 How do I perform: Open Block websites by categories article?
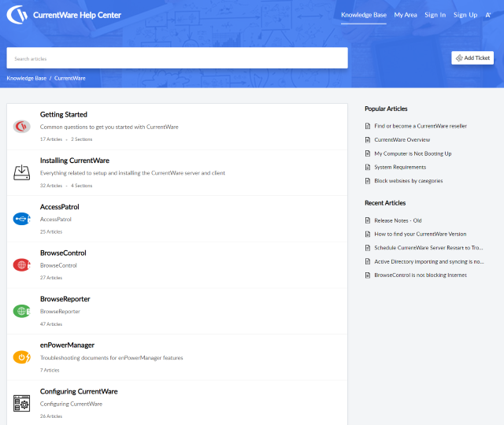pyautogui.click(x=409, y=181)
